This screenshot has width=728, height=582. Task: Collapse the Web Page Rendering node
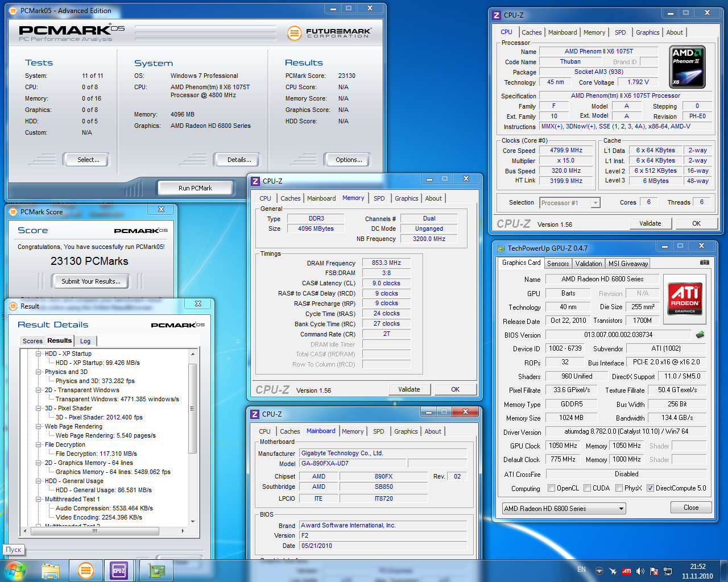pos(39,426)
